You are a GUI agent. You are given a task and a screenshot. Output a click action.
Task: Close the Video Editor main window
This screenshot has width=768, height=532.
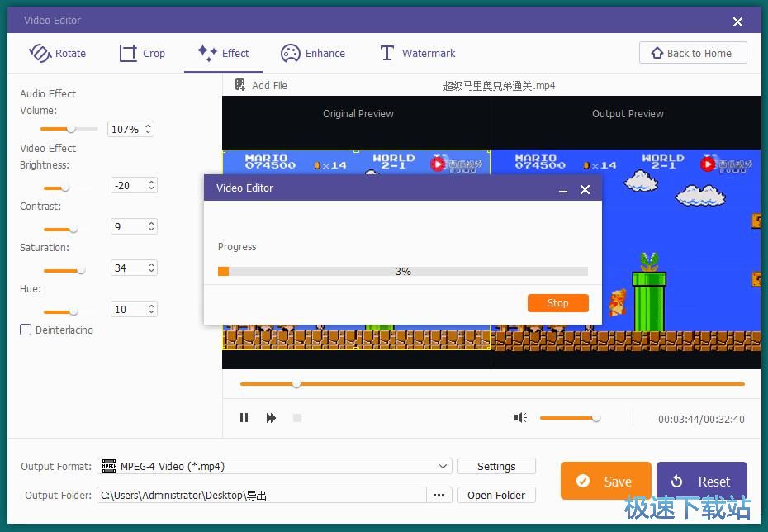click(x=737, y=21)
